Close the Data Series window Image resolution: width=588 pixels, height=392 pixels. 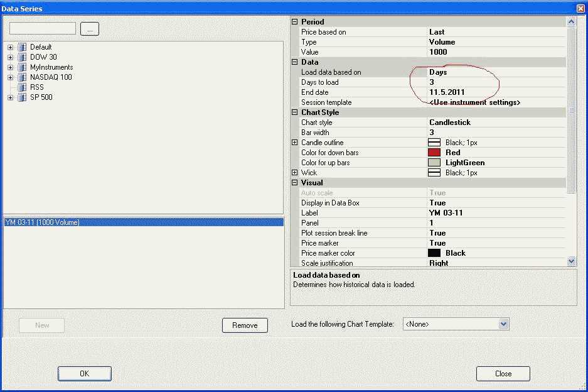tap(581, 8)
